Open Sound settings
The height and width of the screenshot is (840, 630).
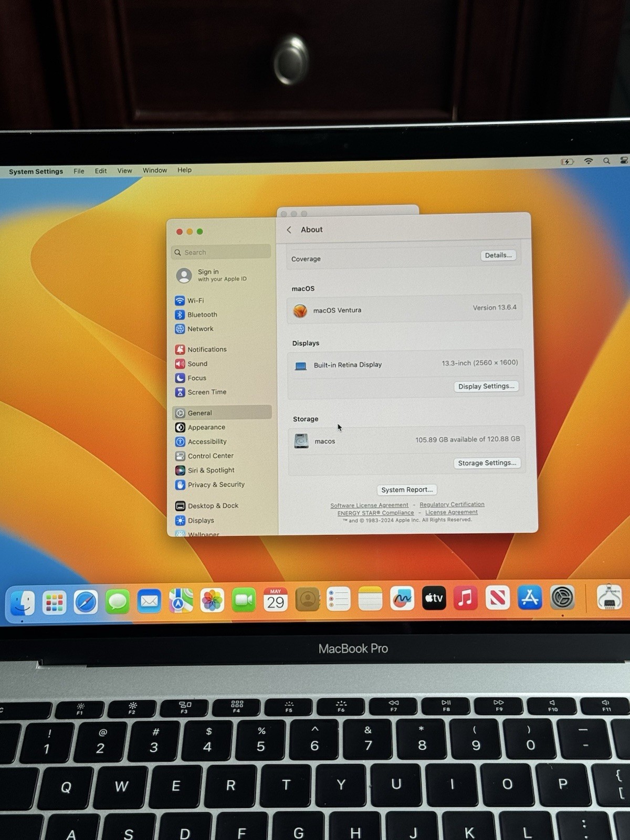[x=222, y=363]
